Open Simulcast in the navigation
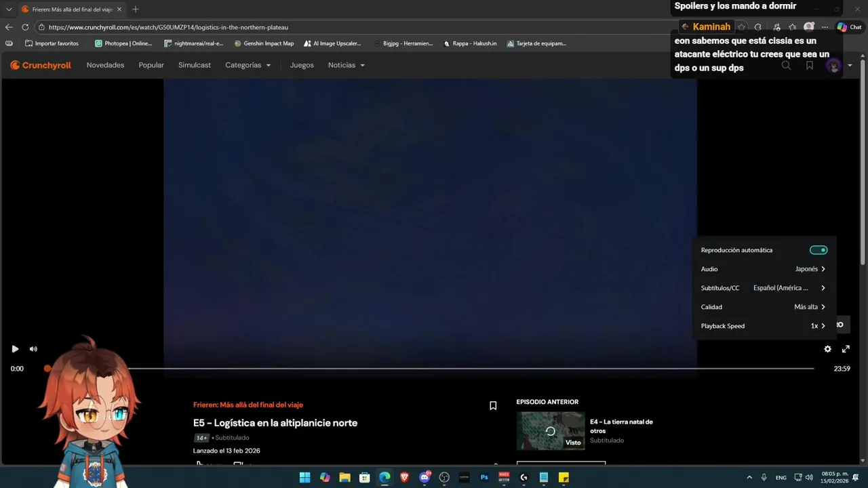868x488 pixels. [x=195, y=65]
